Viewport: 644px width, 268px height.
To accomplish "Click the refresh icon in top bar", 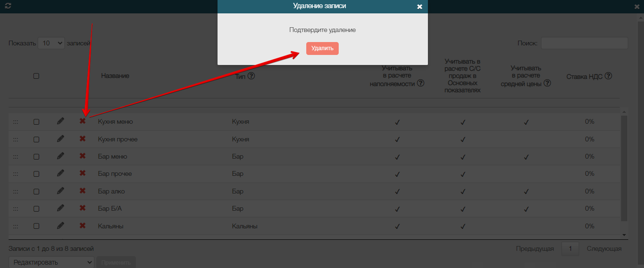I will pos(8,6).
